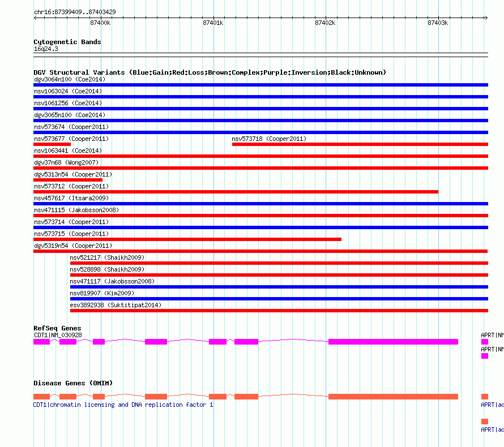Click the 87402k ruler position marker
The image size is (504, 447).
(325, 23)
